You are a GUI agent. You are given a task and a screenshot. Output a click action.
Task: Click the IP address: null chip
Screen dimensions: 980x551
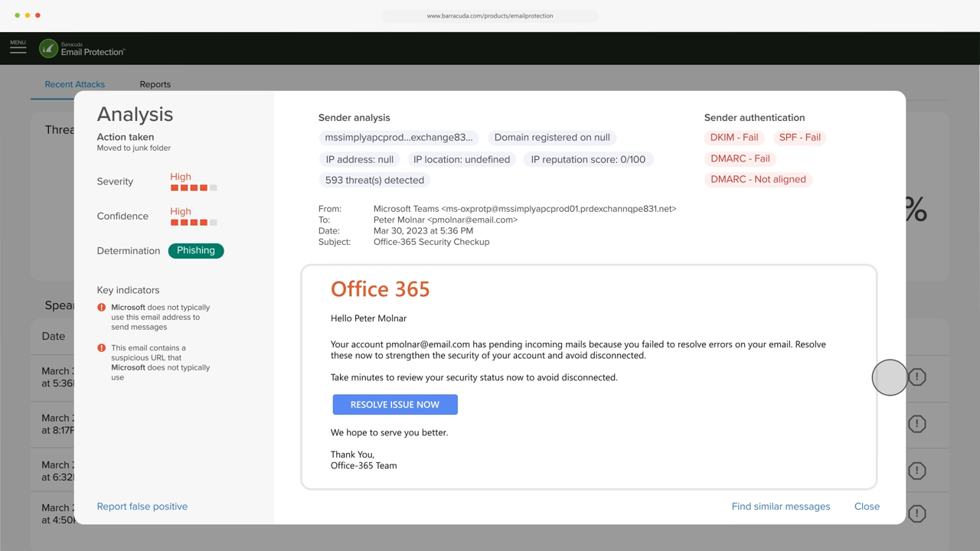360,159
